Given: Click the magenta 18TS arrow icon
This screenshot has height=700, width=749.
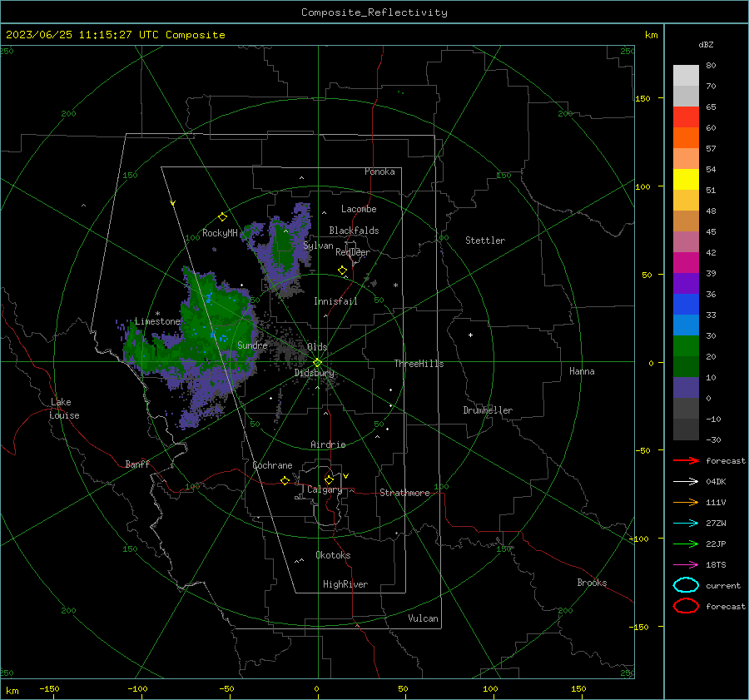Looking at the screenshot, I should pyautogui.click(x=686, y=565).
